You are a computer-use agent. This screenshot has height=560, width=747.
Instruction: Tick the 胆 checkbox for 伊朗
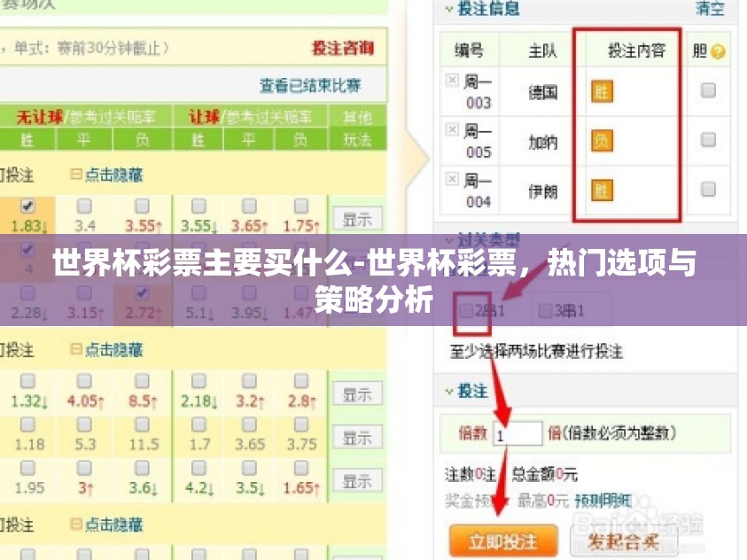pyautogui.click(x=708, y=189)
